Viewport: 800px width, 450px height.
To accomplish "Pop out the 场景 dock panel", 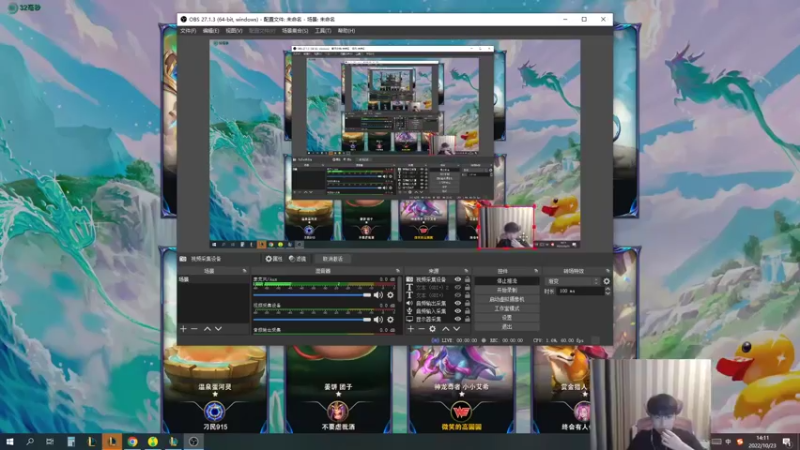I will pos(244,271).
